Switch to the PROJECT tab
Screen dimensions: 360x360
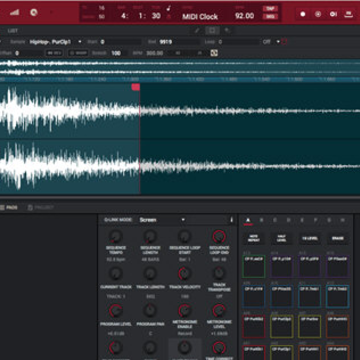(41, 208)
